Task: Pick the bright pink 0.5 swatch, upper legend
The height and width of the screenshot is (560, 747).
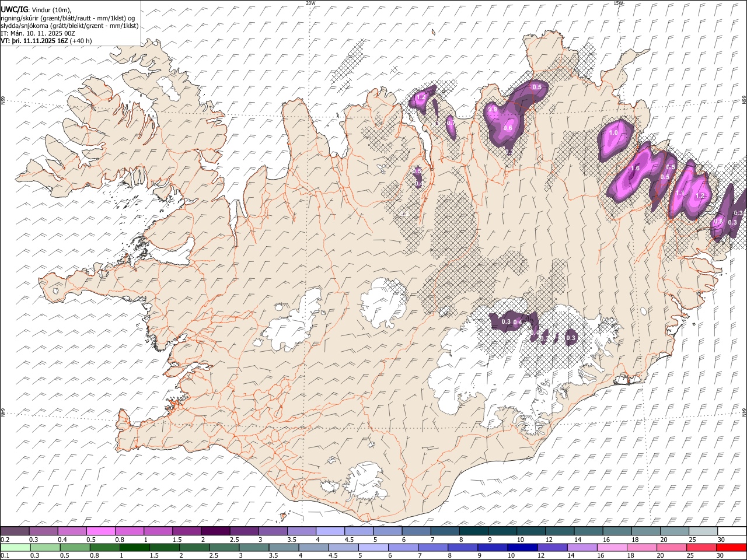Action: pos(100,531)
